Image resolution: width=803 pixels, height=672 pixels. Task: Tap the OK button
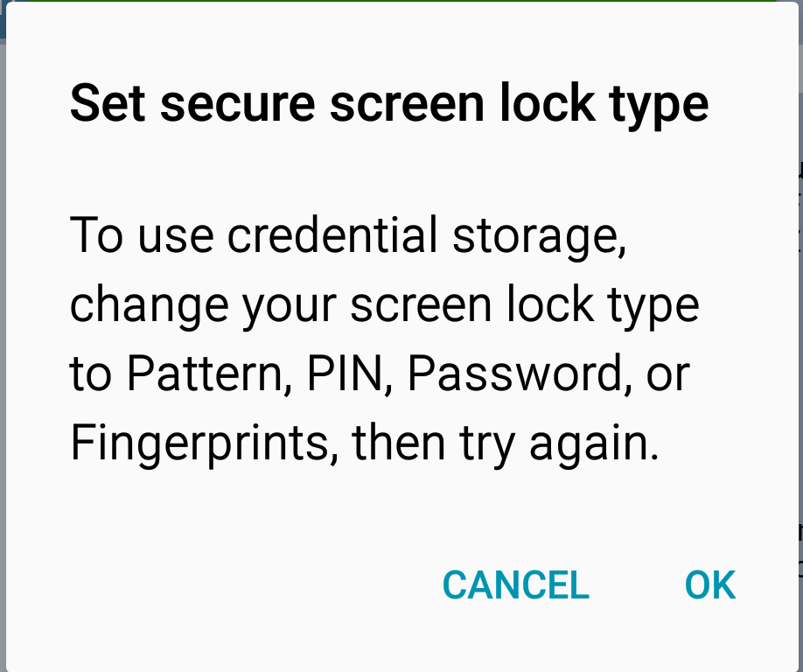tap(709, 585)
